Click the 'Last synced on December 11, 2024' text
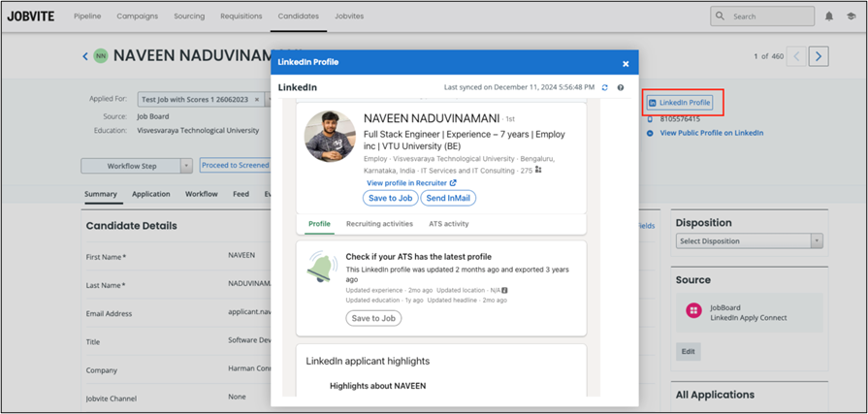The image size is (868, 414). tap(519, 87)
